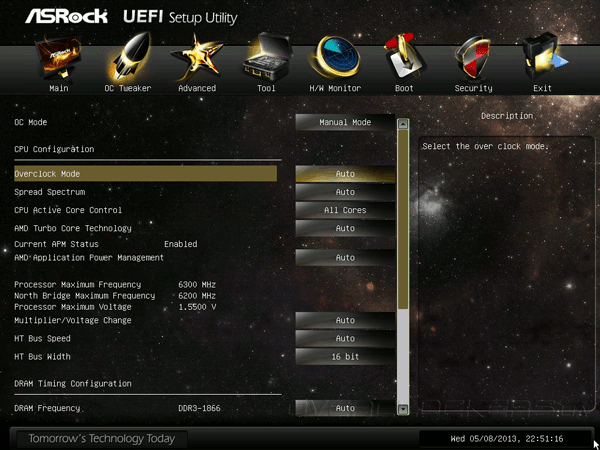
Task: Switch to the Advanced tab label
Action: [197, 88]
